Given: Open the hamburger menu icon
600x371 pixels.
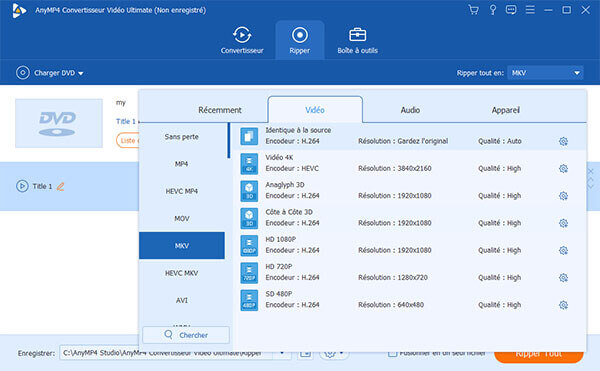Looking at the screenshot, I should [530, 10].
